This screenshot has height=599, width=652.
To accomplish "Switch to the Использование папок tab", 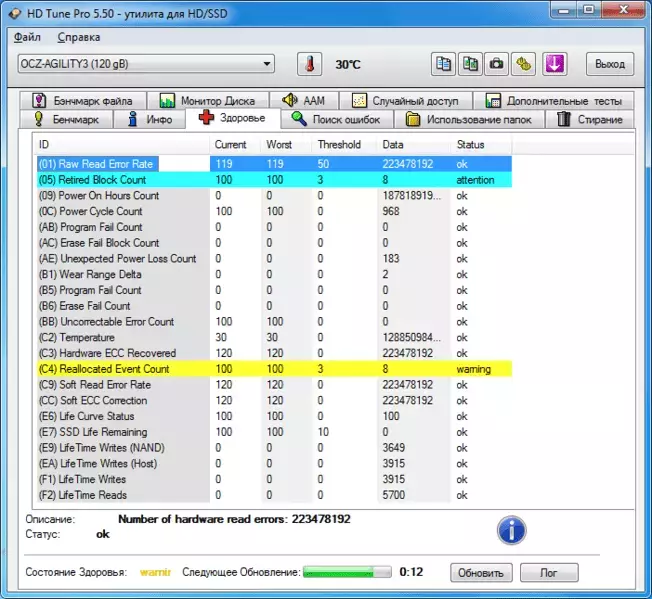I will 469,119.
